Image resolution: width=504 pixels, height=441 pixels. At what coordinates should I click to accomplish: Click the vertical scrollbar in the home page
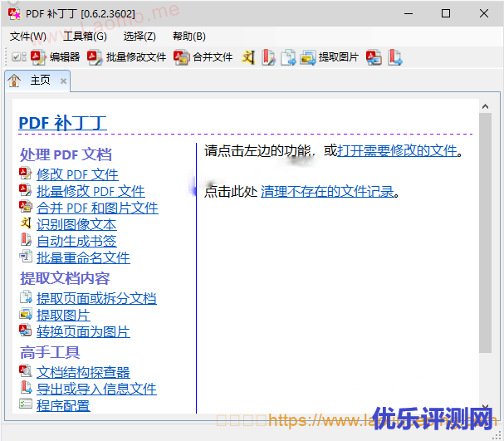[x=485, y=249]
